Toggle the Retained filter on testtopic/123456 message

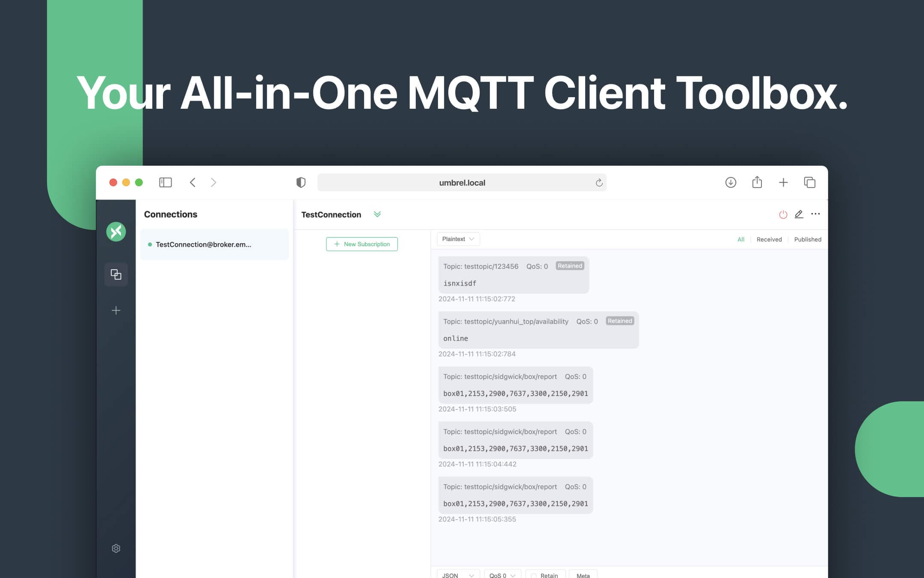pyautogui.click(x=569, y=265)
